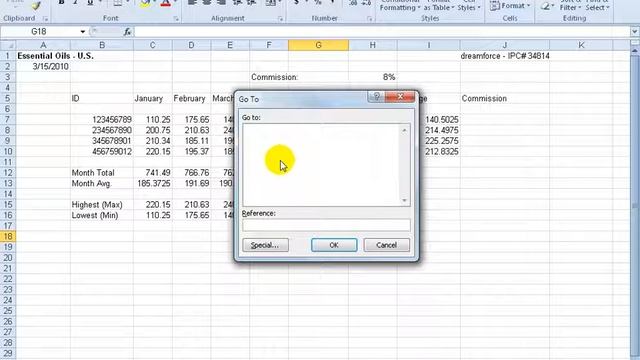Open Cell Styles dropdown
Image resolution: width=640 pixels, height=360 pixels.
tap(468, 5)
